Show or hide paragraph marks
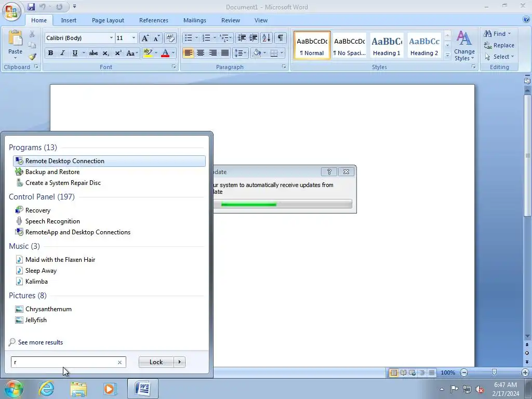Image resolution: width=532 pixels, height=399 pixels. [x=280, y=38]
